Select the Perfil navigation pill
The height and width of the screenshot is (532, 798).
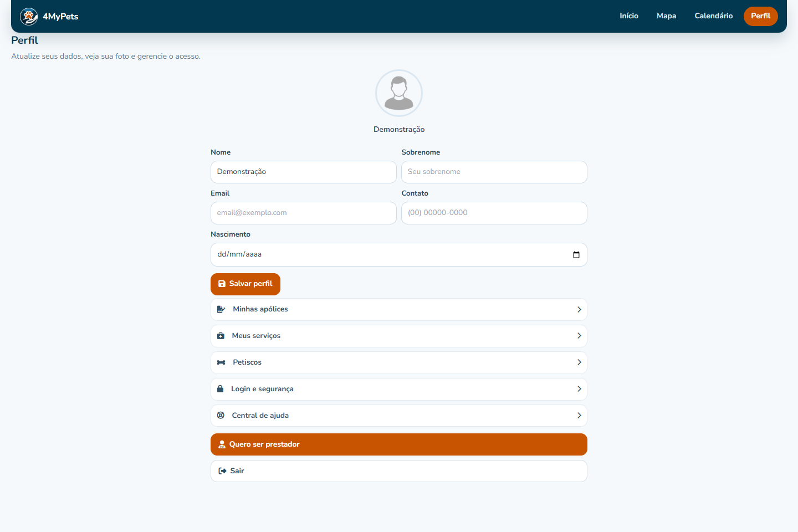coord(761,16)
